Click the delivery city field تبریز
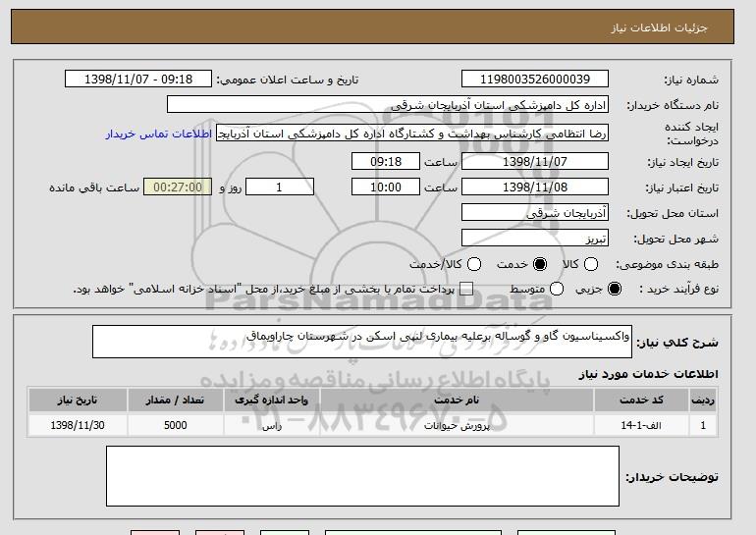This screenshot has height=535, width=756. click(x=535, y=239)
